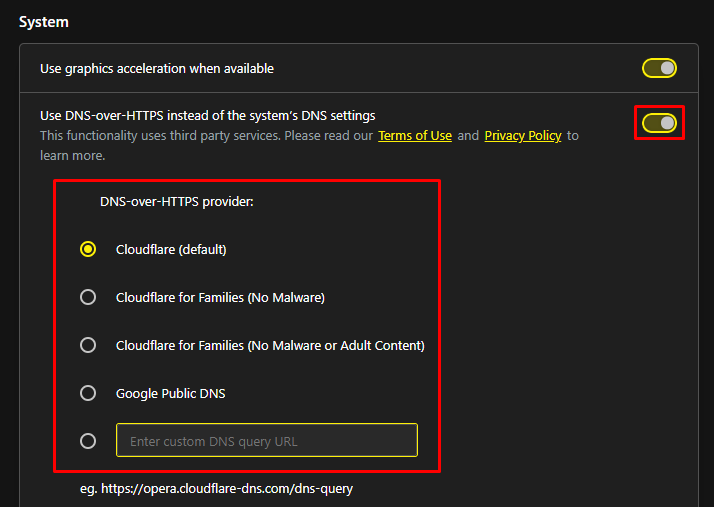Select Google Public DNS radio button
The image size is (714, 507).
88,393
